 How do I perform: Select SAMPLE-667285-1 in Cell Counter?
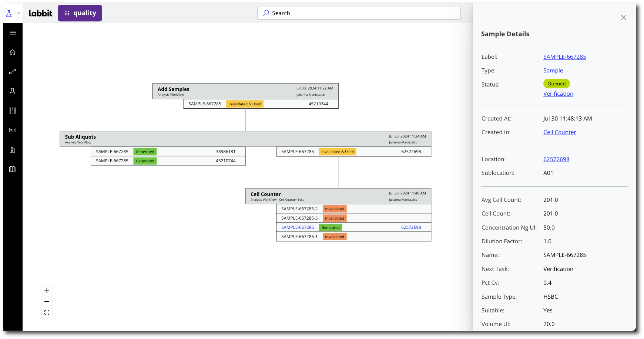pos(299,237)
